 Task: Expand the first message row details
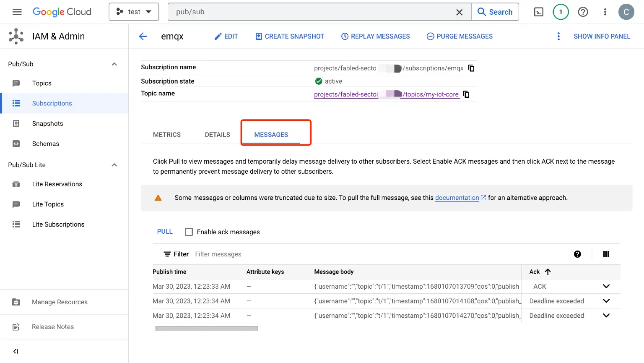pyautogui.click(x=606, y=287)
